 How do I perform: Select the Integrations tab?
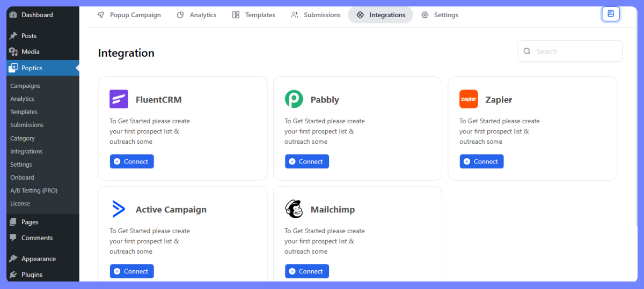(380, 15)
